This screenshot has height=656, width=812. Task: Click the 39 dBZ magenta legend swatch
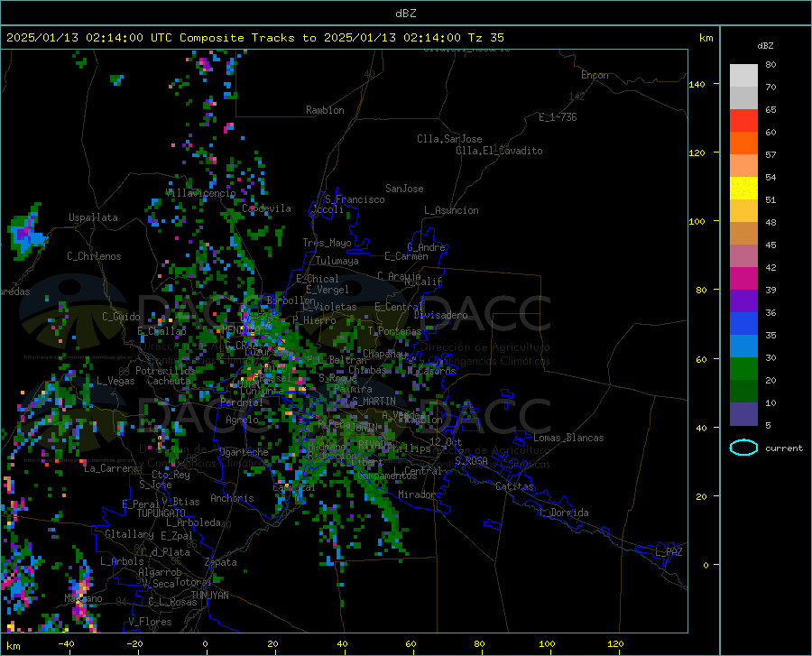tap(743, 278)
